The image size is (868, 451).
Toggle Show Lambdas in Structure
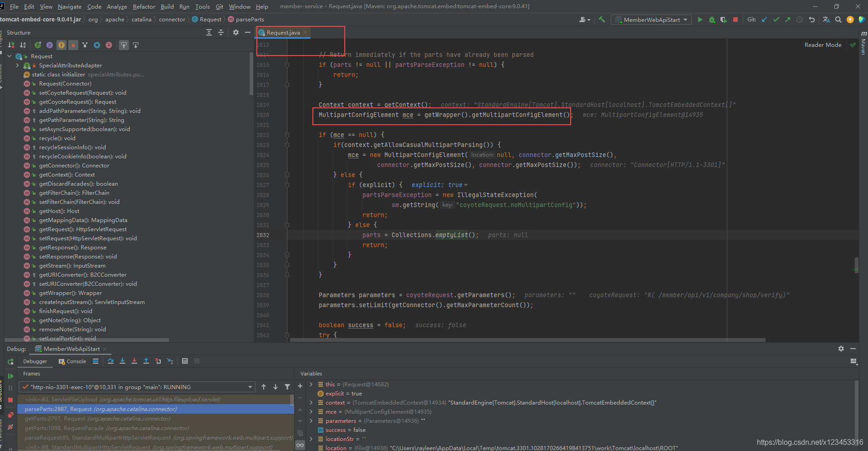coord(109,45)
